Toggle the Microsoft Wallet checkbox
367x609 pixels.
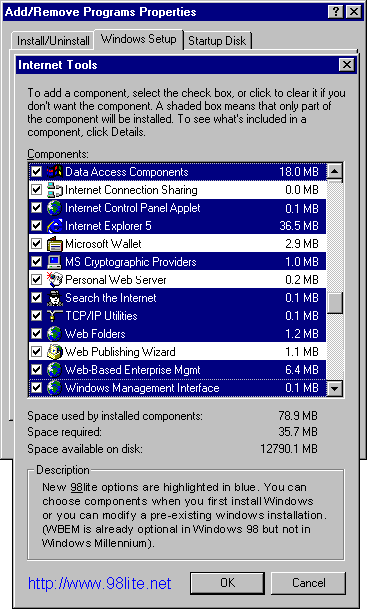pyautogui.click(x=37, y=244)
